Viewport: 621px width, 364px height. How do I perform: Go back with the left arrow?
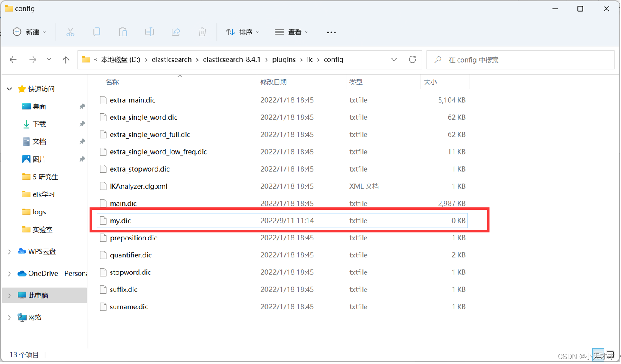coord(13,60)
